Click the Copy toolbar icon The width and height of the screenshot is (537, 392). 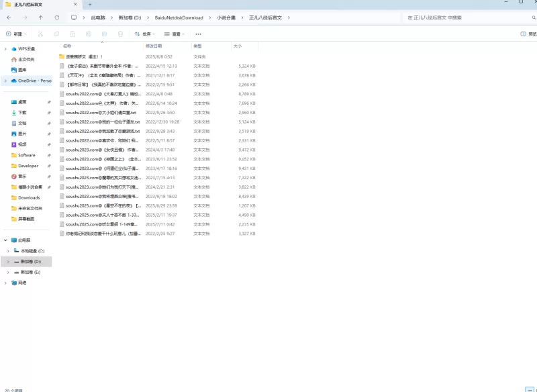[x=56, y=34]
